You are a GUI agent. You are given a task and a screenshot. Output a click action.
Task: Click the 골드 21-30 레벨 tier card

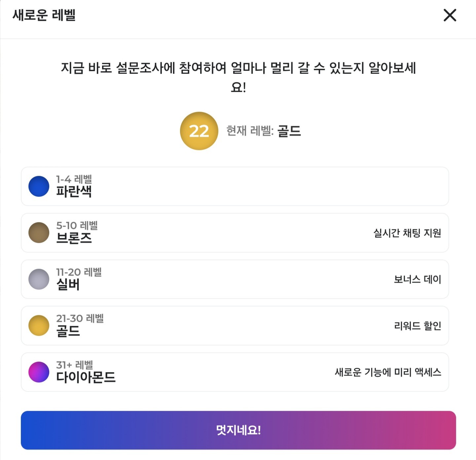pyautogui.click(x=235, y=326)
